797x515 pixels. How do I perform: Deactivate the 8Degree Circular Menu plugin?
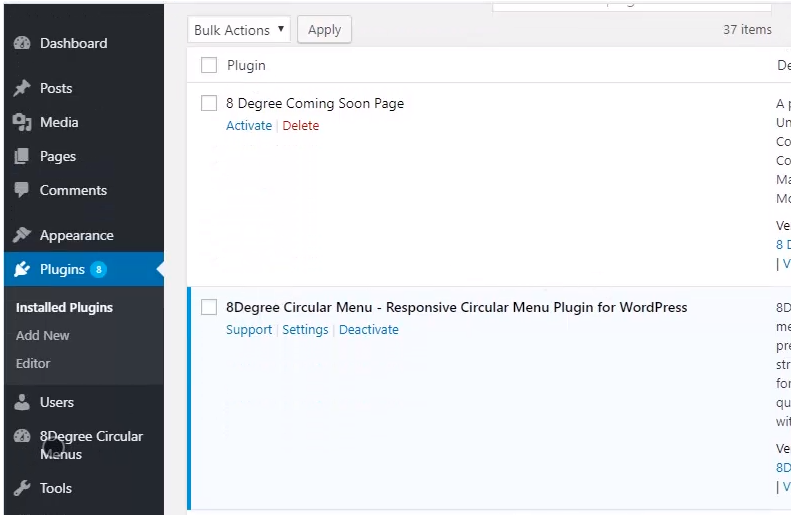pos(368,330)
